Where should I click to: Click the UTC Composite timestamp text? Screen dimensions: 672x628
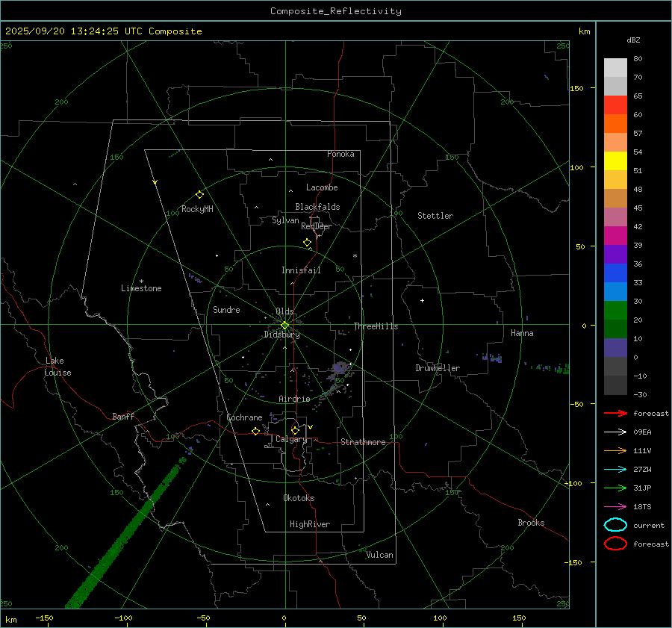[x=104, y=31]
